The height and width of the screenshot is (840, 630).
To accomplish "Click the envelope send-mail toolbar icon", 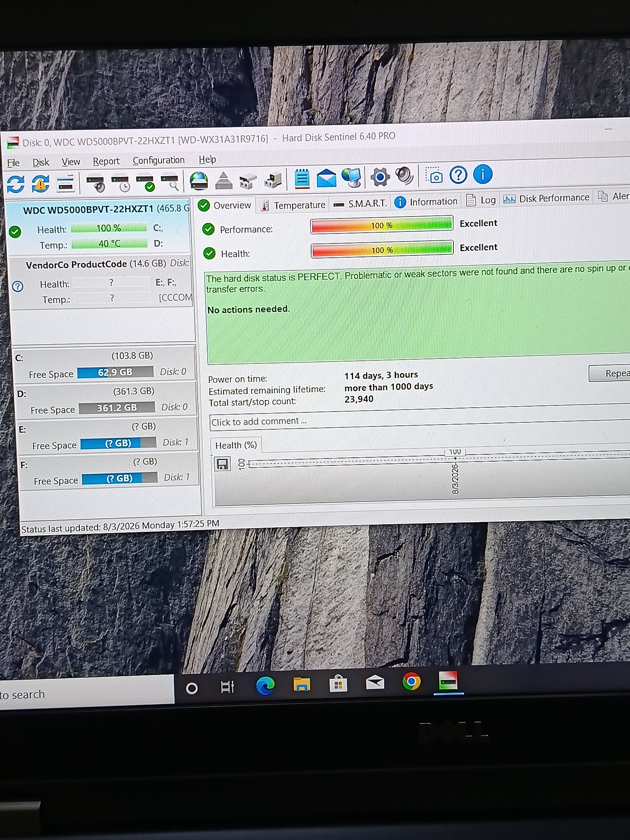I will pos(326,178).
